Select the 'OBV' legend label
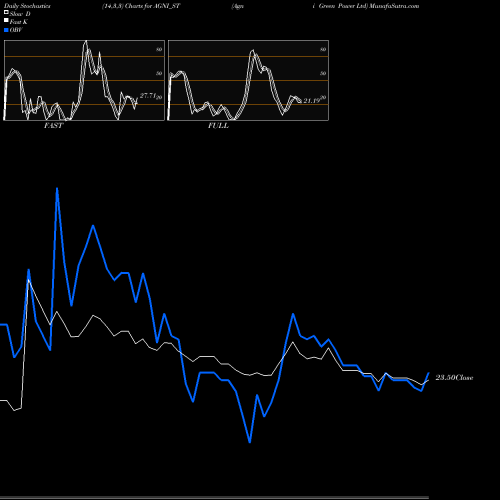This screenshot has height=500, width=500. [x=16, y=30]
